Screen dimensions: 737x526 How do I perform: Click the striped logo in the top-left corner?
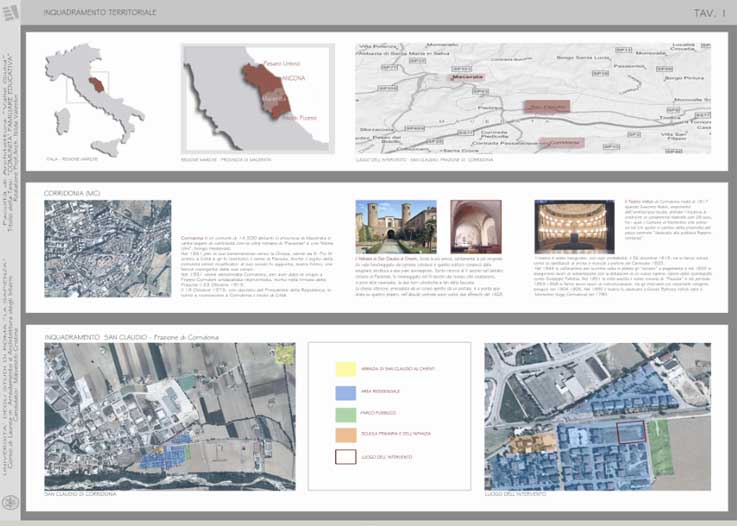pos(10,13)
